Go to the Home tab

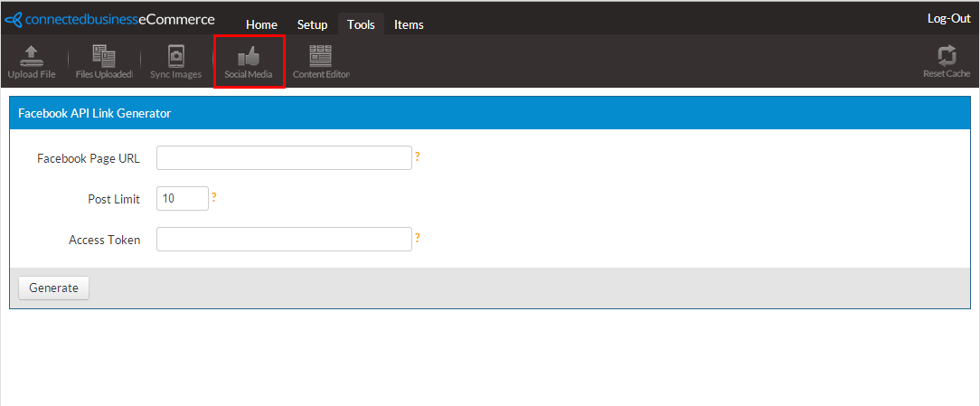(261, 25)
